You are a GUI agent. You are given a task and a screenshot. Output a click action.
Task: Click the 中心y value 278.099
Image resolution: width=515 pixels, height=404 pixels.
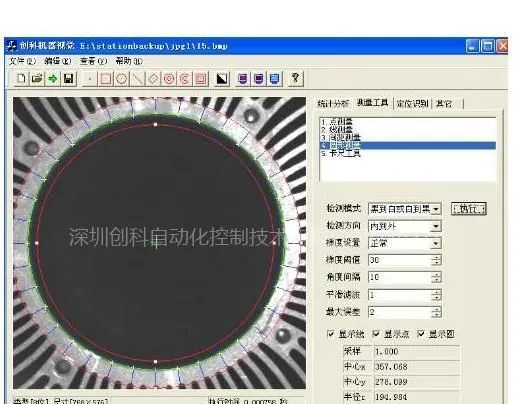pyautogui.click(x=417, y=382)
